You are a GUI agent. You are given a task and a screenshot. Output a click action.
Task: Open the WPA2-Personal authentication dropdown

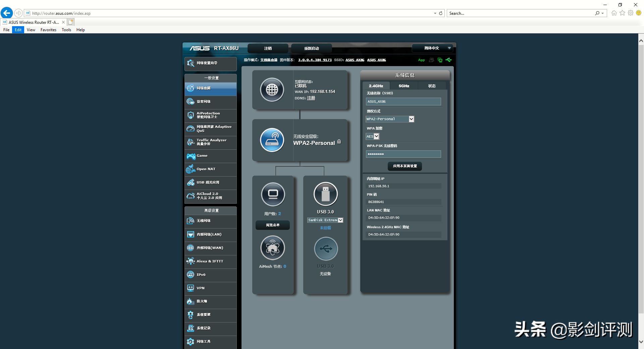point(390,119)
